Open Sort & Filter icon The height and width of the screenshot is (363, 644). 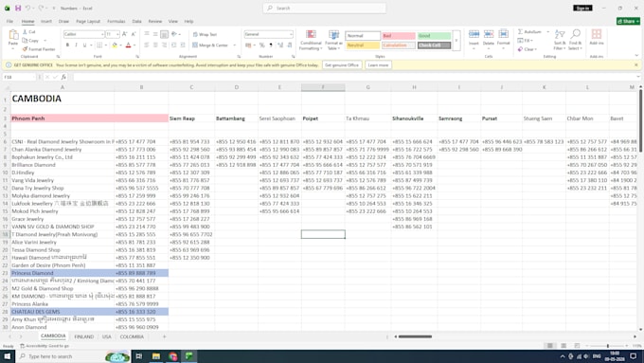pos(560,34)
